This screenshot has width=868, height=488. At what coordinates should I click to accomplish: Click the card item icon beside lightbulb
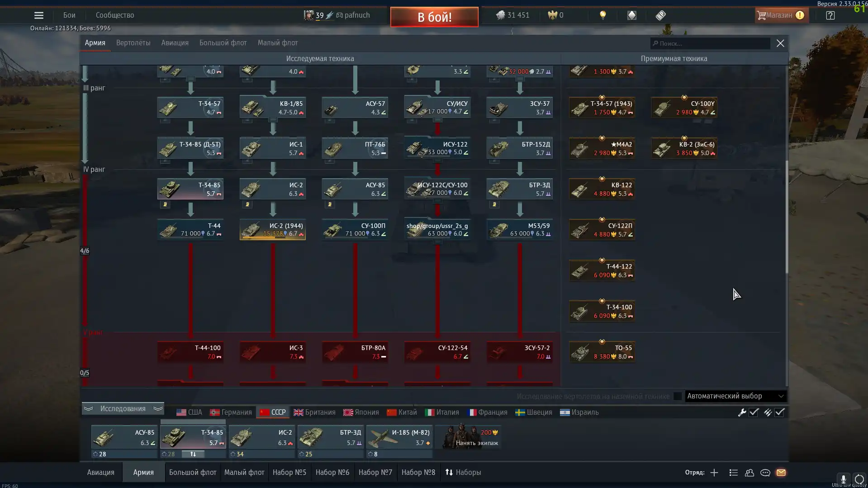[631, 15]
